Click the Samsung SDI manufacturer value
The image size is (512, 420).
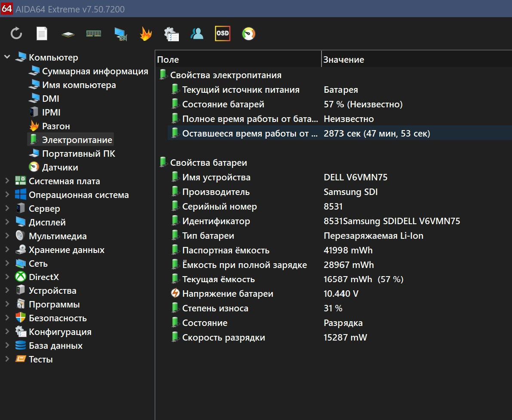click(x=350, y=192)
